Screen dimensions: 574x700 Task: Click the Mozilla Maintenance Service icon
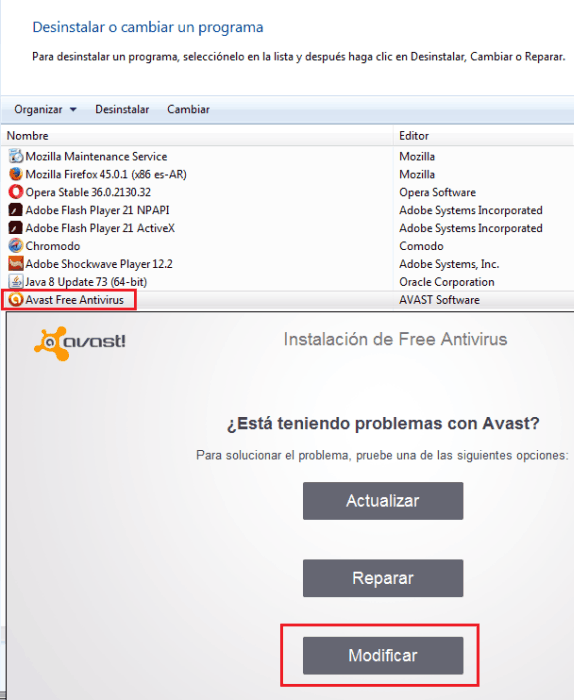coord(16,156)
